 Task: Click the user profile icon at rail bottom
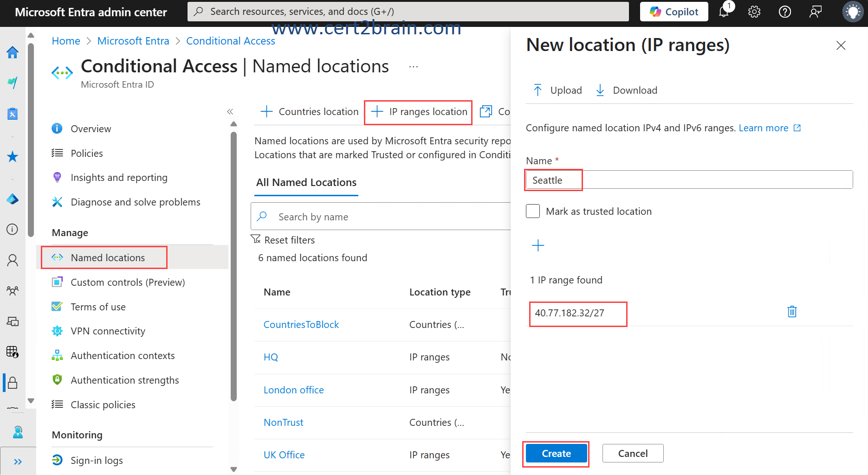18,432
